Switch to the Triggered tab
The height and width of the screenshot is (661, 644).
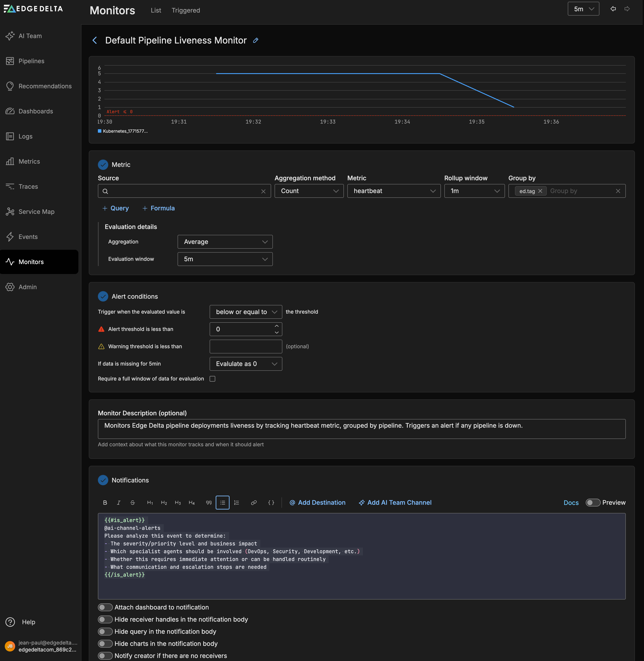(x=185, y=10)
